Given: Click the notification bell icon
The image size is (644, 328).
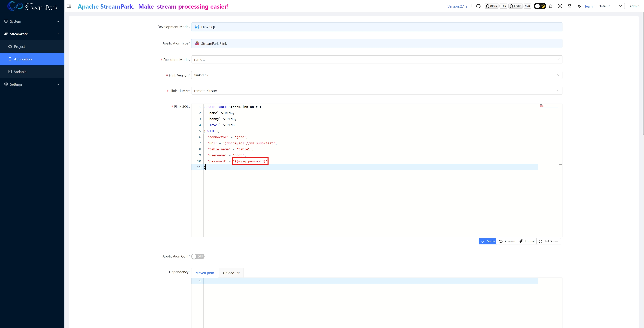Looking at the screenshot, I should [551, 6].
